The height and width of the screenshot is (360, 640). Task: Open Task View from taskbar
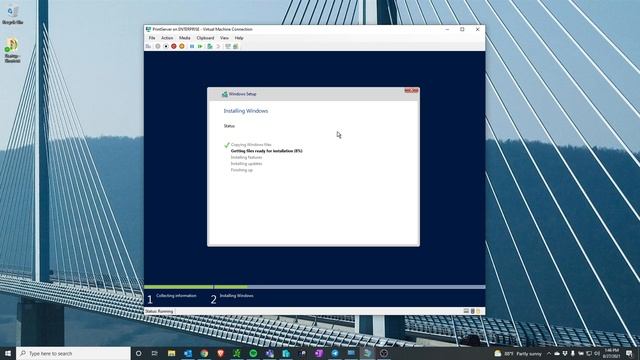[155, 353]
